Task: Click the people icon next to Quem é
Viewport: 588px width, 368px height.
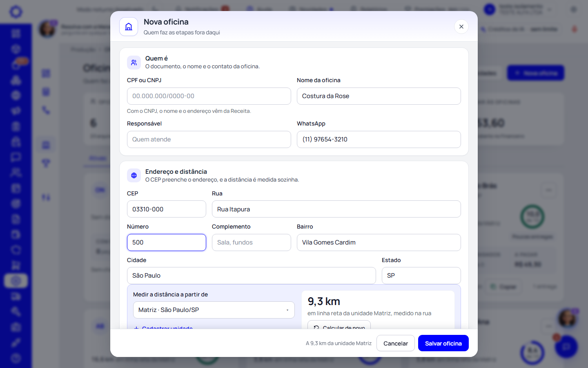Action: coord(134,63)
